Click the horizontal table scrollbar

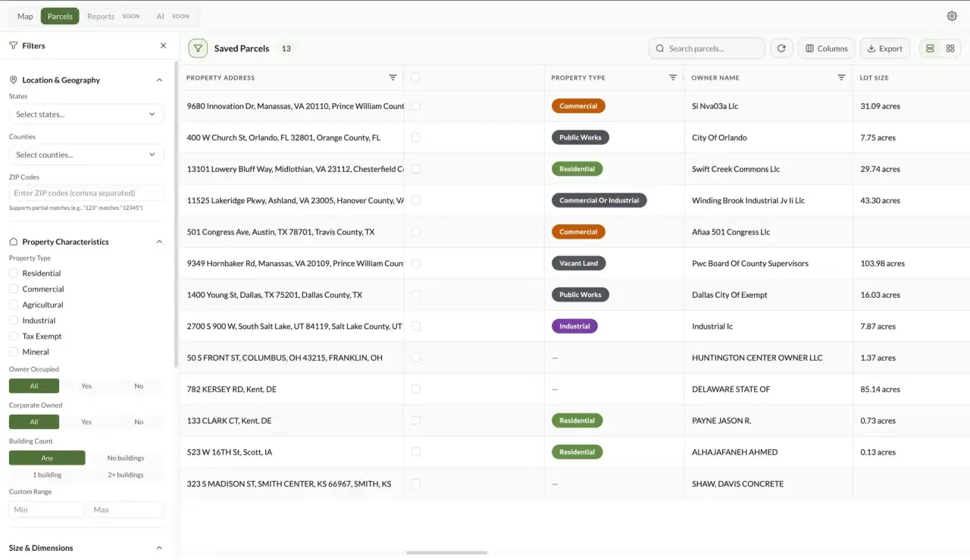(x=446, y=553)
